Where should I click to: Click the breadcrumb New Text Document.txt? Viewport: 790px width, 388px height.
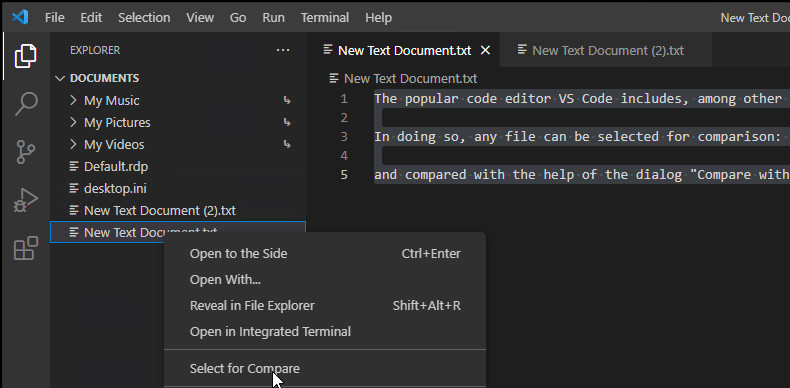click(410, 79)
